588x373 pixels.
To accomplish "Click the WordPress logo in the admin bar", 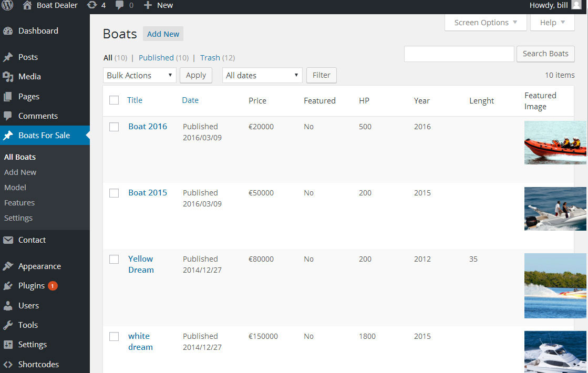I will (7, 6).
